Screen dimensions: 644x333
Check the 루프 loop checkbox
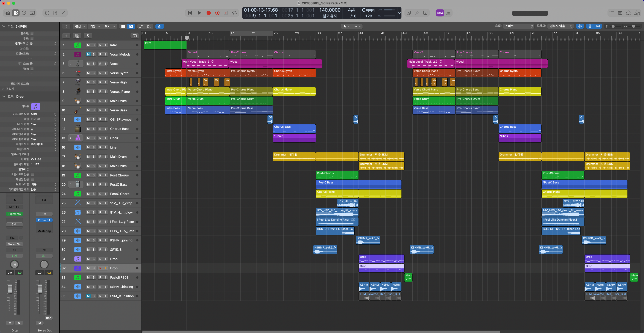(x=32, y=38)
